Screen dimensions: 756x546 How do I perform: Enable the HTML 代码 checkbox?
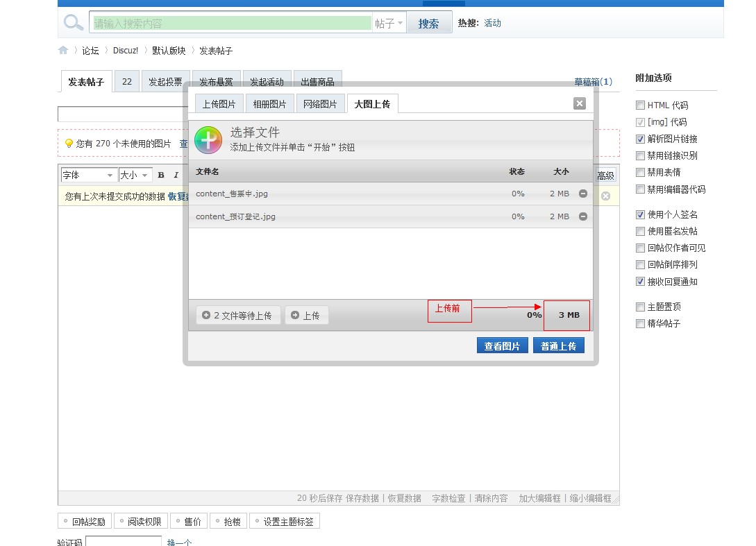[640, 105]
